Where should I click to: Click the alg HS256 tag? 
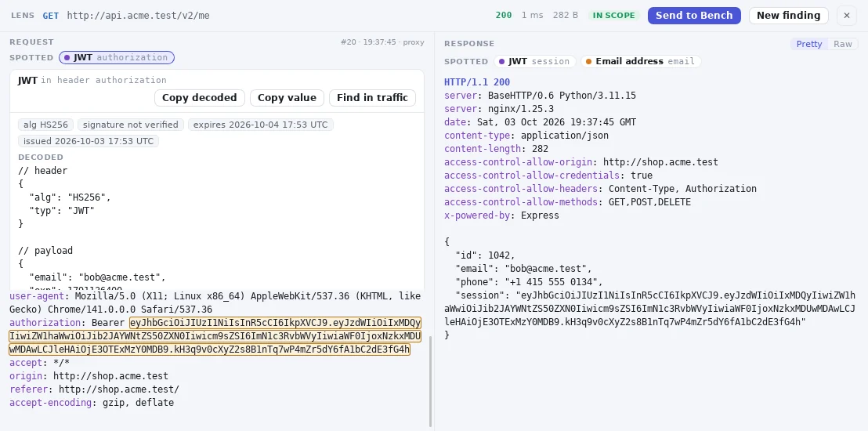(46, 125)
